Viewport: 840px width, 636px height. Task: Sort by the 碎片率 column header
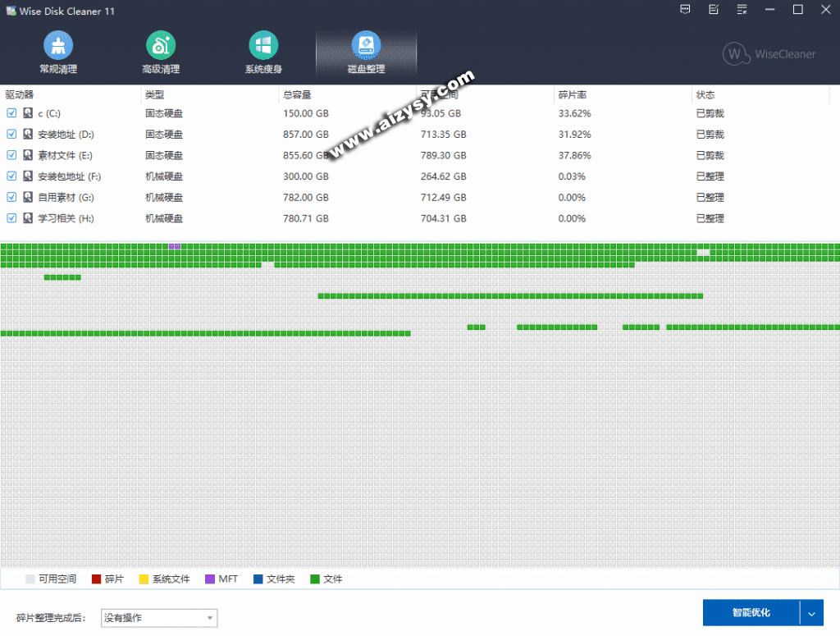pos(572,95)
